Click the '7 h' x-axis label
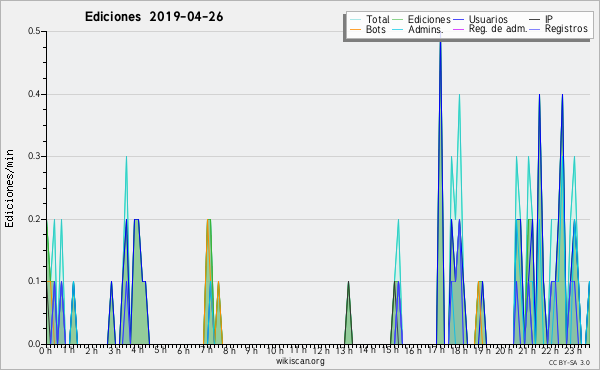The image size is (600, 370). pos(206,350)
